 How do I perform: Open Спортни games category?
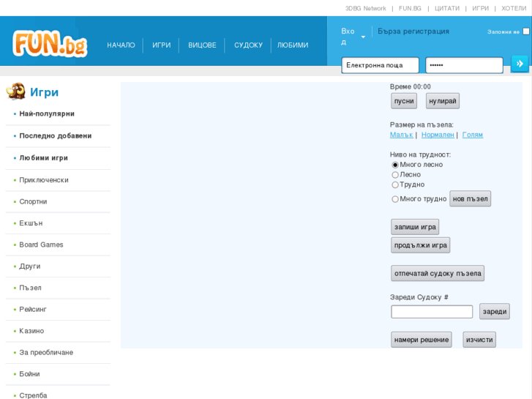tap(33, 202)
